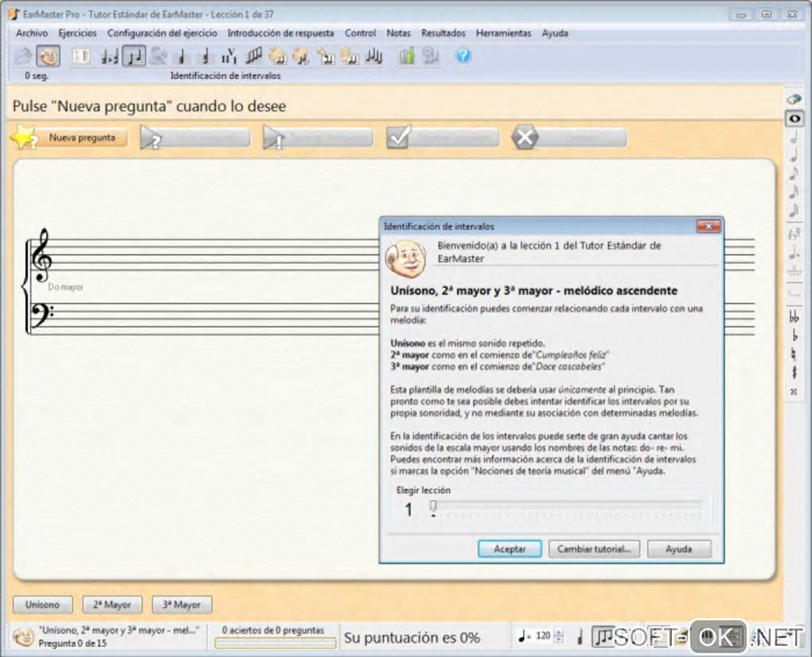
Task: Click the chord progressions icon with roman numerals
Action: tap(228, 56)
